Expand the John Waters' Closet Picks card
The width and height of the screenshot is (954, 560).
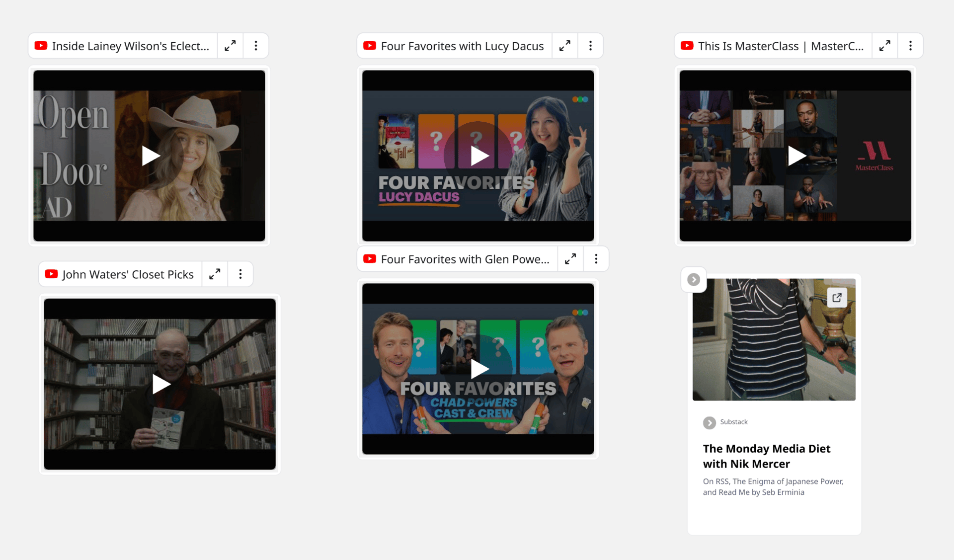click(215, 274)
